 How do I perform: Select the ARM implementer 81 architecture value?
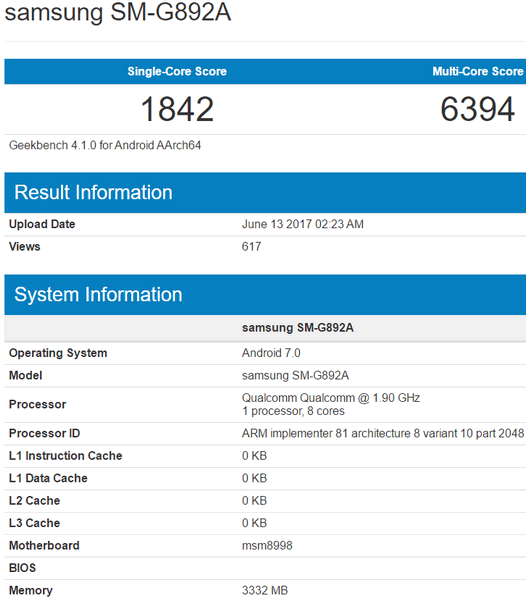point(383,433)
